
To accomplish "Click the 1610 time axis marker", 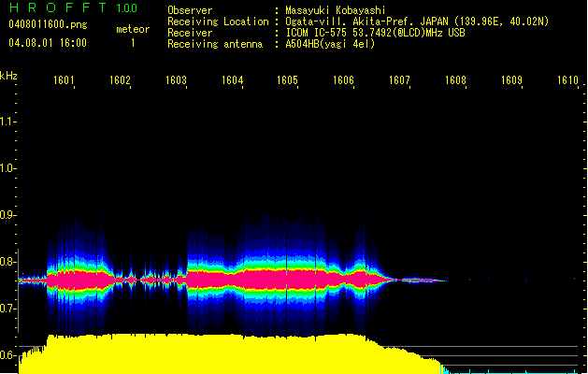I will click(567, 80).
